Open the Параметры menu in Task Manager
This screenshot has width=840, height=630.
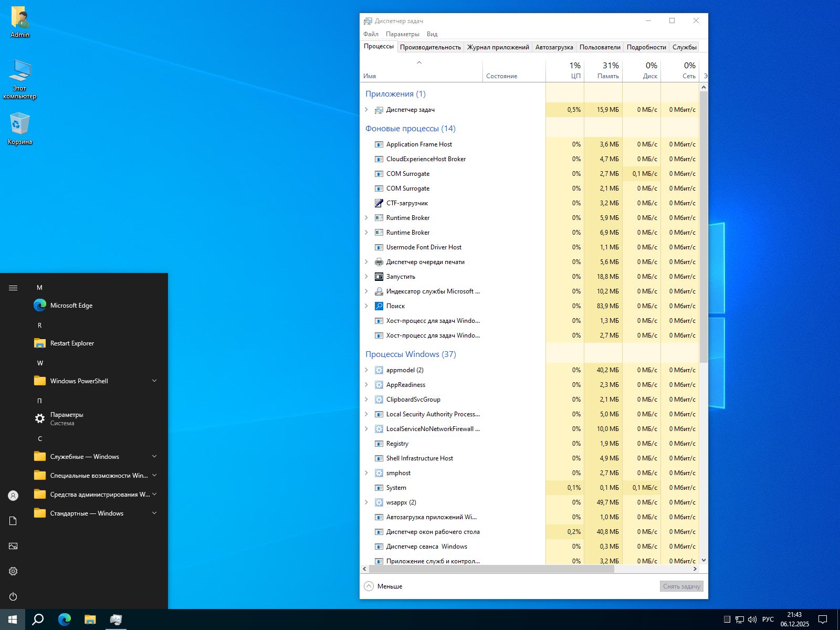click(x=402, y=34)
